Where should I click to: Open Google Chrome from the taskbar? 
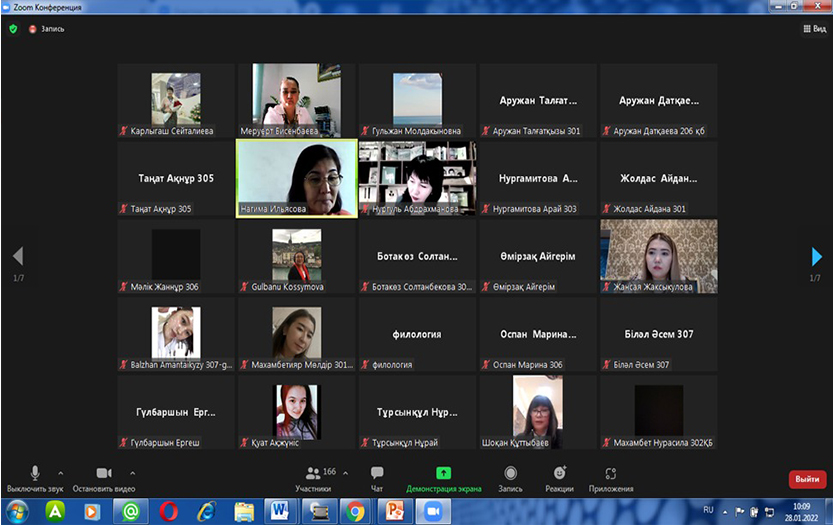[x=354, y=511]
